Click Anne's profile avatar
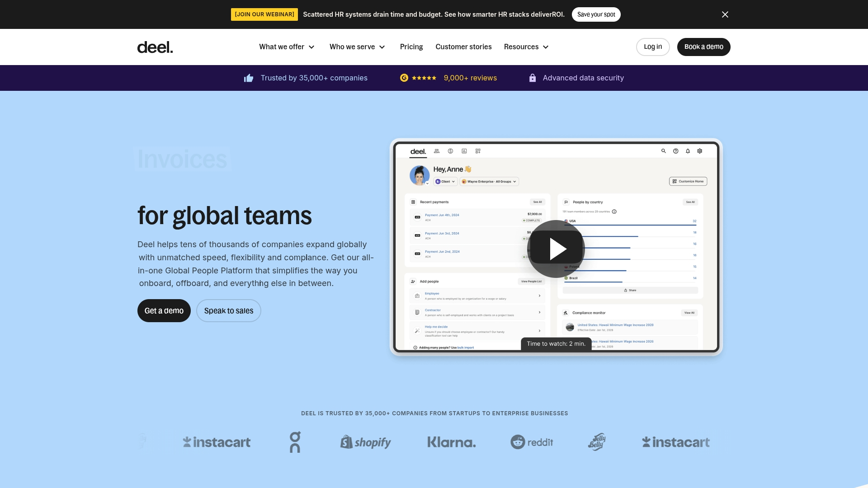 (x=420, y=175)
